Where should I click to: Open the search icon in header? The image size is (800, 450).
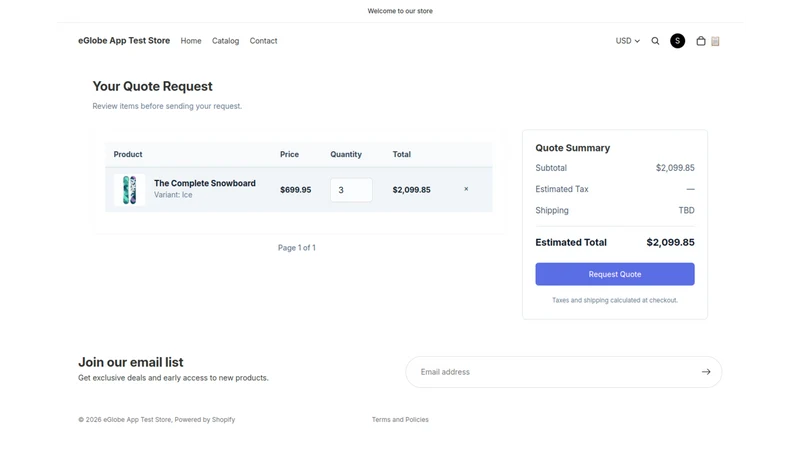pyautogui.click(x=655, y=41)
